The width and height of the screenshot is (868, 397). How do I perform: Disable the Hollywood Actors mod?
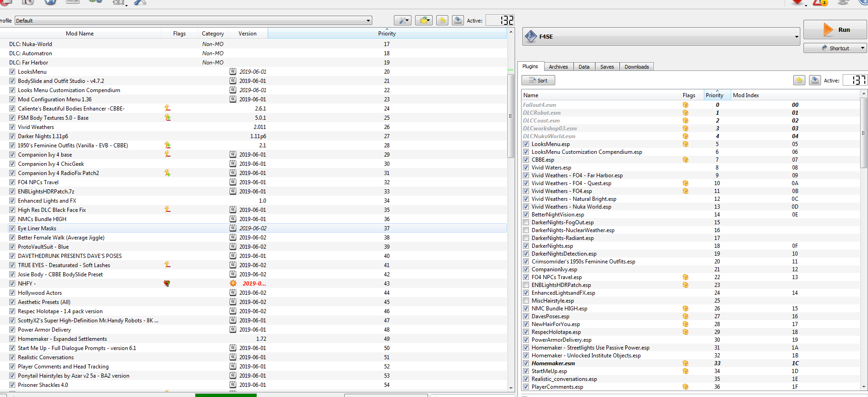[x=12, y=293]
